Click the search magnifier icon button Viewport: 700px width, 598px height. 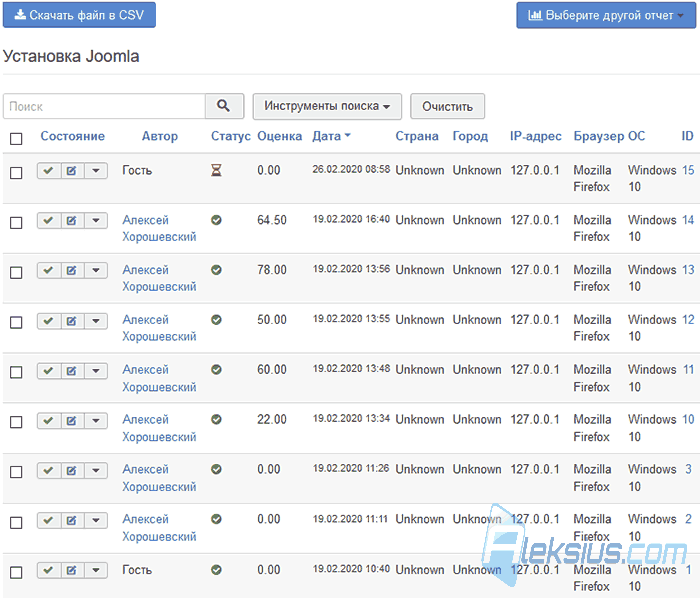(224, 106)
